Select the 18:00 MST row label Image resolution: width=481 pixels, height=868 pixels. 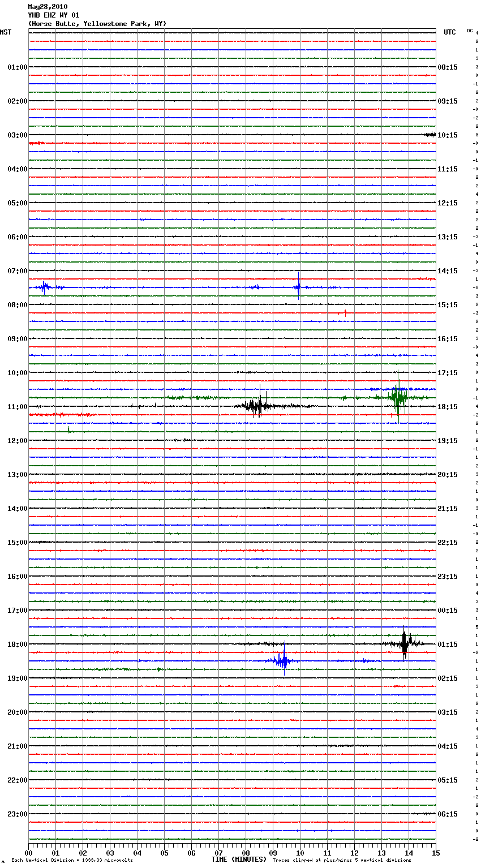coord(17,644)
